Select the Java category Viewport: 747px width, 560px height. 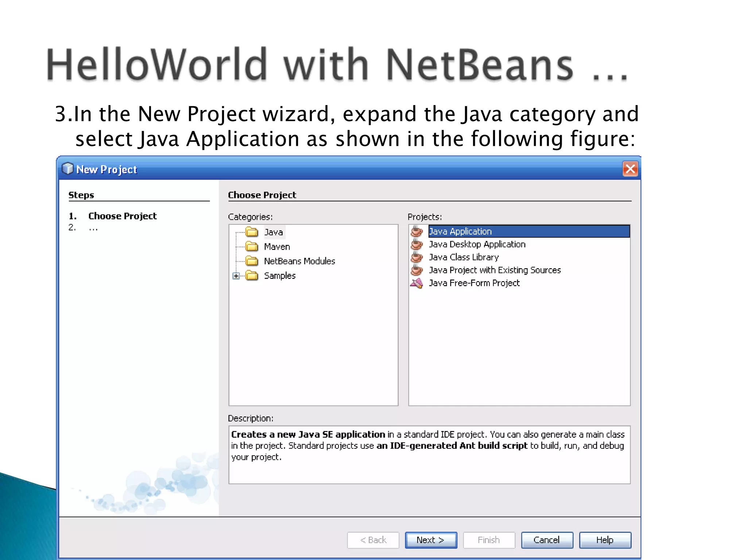point(274,232)
